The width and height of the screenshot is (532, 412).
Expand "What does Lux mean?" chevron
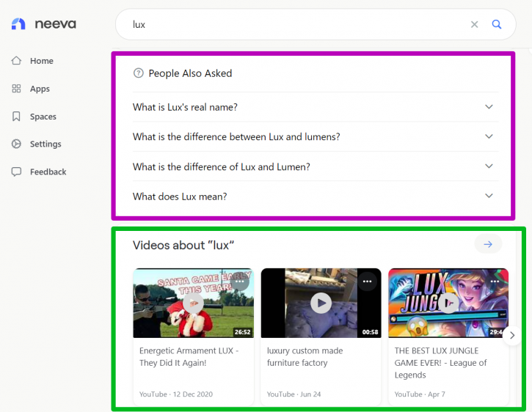(489, 196)
